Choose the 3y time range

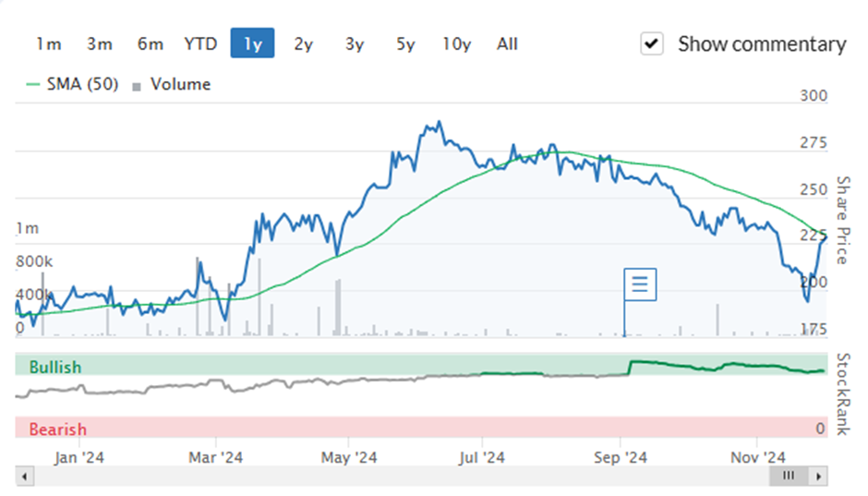355,43
